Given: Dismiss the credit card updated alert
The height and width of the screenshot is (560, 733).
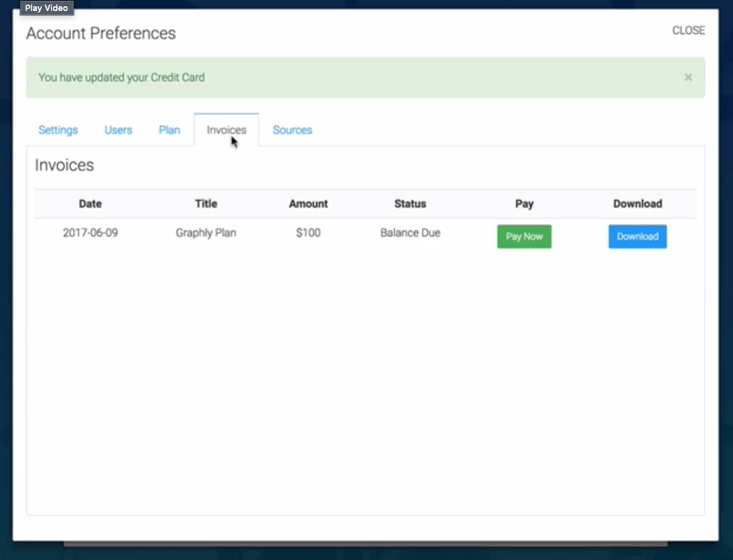Looking at the screenshot, I should pyautogui.click(x=688, y=77).
